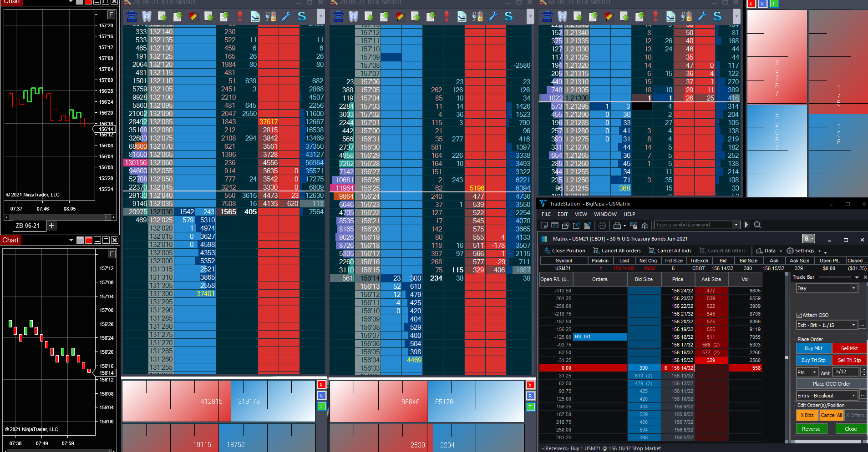Click the recycle bin icon in ZN toolbar
The image size is (868, 452).
147,17
